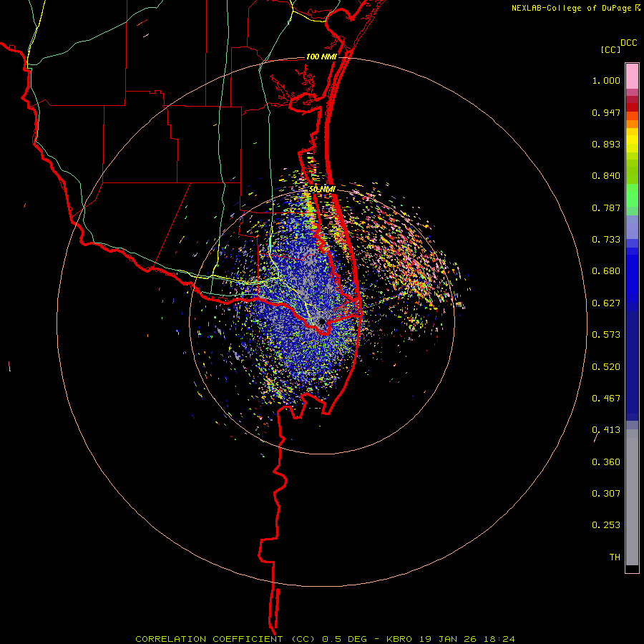Click the 0.733 color scale value
The image size is (644, 644).
(x=606, y=240)
